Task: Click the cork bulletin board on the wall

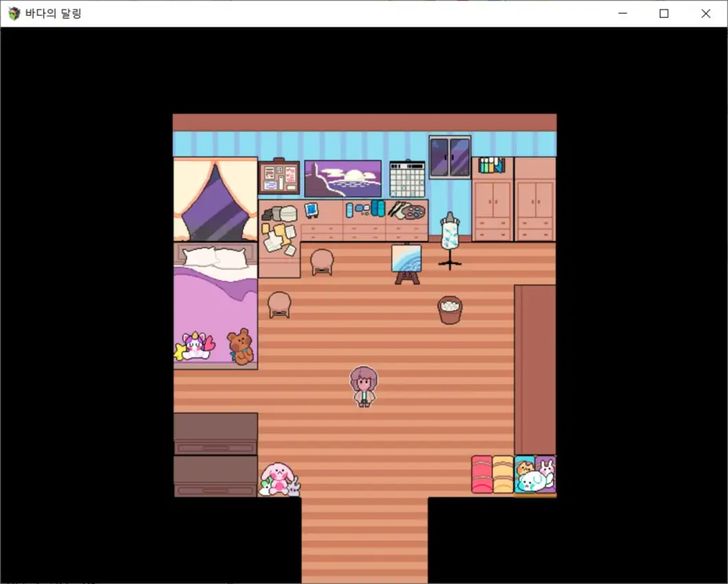Action: (279, 178)
